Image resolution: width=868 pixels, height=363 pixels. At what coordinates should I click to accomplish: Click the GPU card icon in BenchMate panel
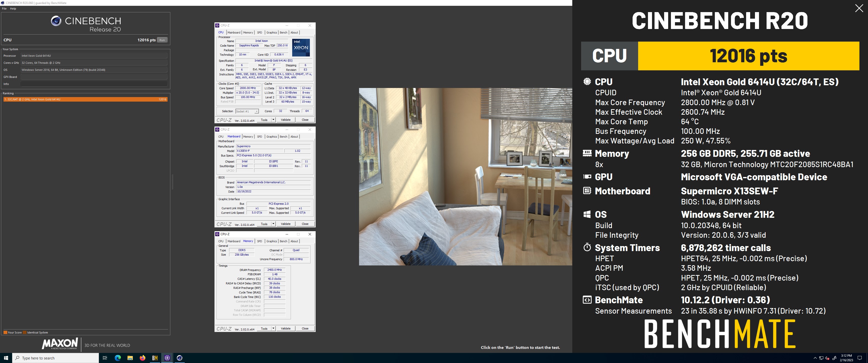(x=587, y=176)
